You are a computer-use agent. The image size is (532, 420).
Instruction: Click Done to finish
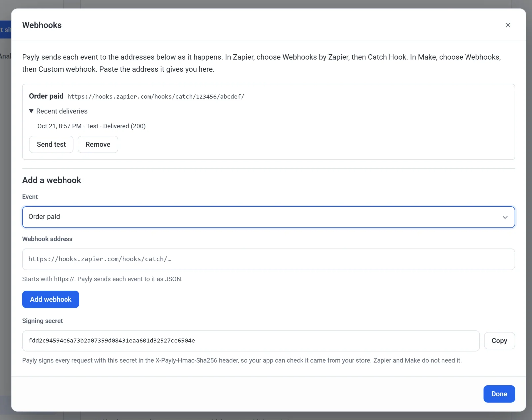tap(499, 394)
